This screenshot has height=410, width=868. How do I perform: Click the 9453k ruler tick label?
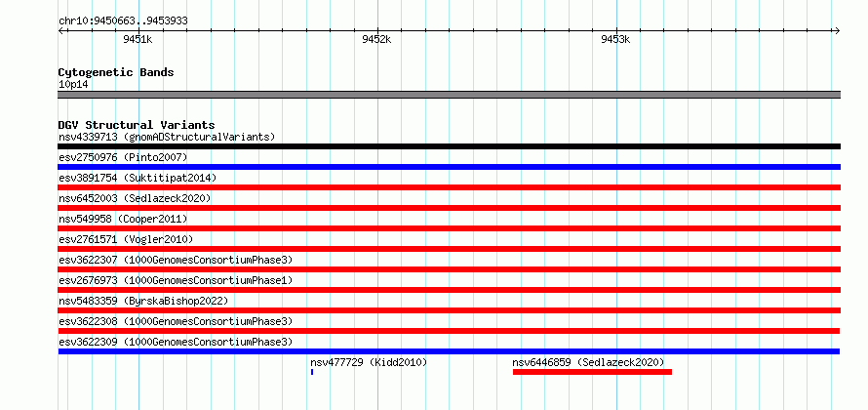tap(615, 39)
